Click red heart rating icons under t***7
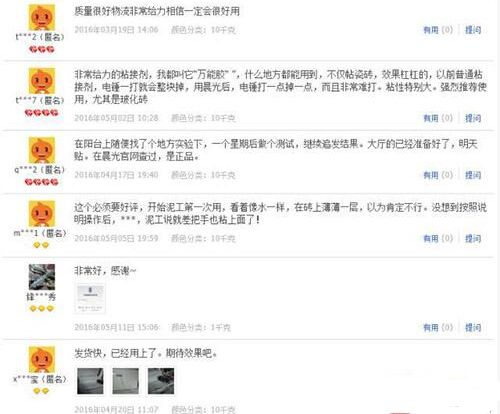Screen dimensions: 500x414 [41, 113]
